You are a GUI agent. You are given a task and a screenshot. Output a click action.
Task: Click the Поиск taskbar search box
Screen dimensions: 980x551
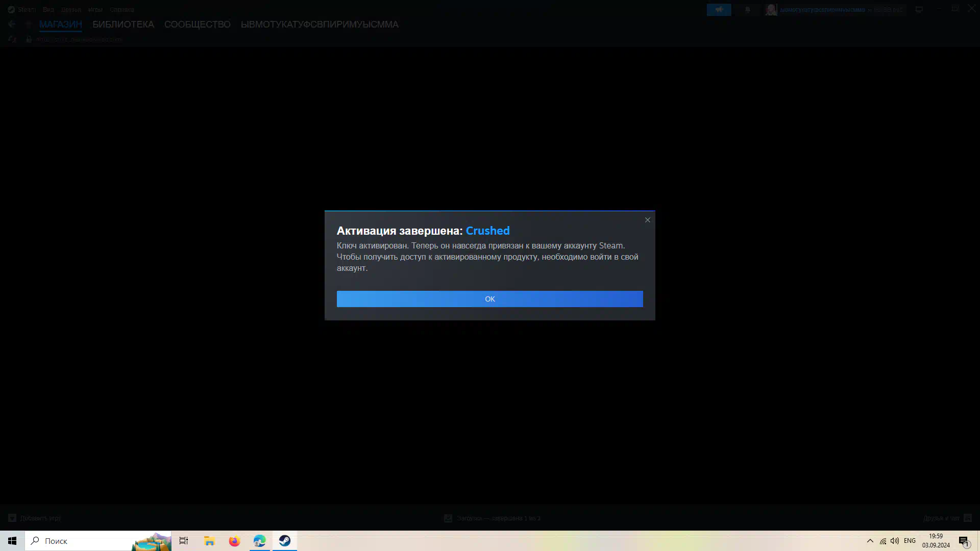pyautogui.click(x=98, y=541)
